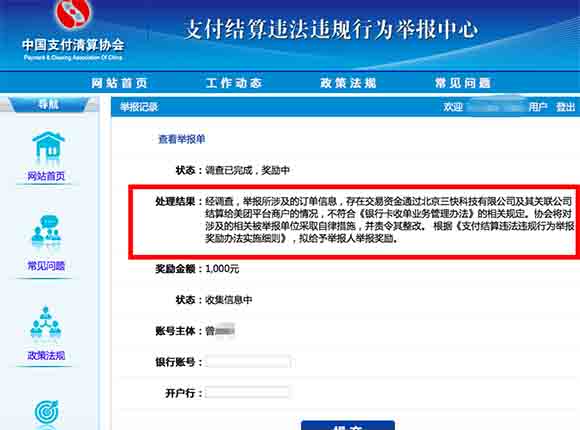Click the 中国支付清算协会 red logo
580x430 pixels.
[73, 14]
